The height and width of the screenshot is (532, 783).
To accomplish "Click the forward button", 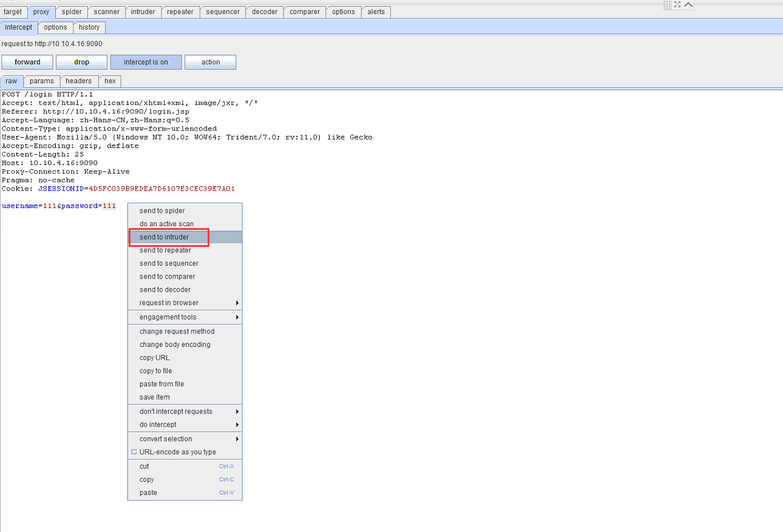I will pyautogui.click(x=27, y=62).
